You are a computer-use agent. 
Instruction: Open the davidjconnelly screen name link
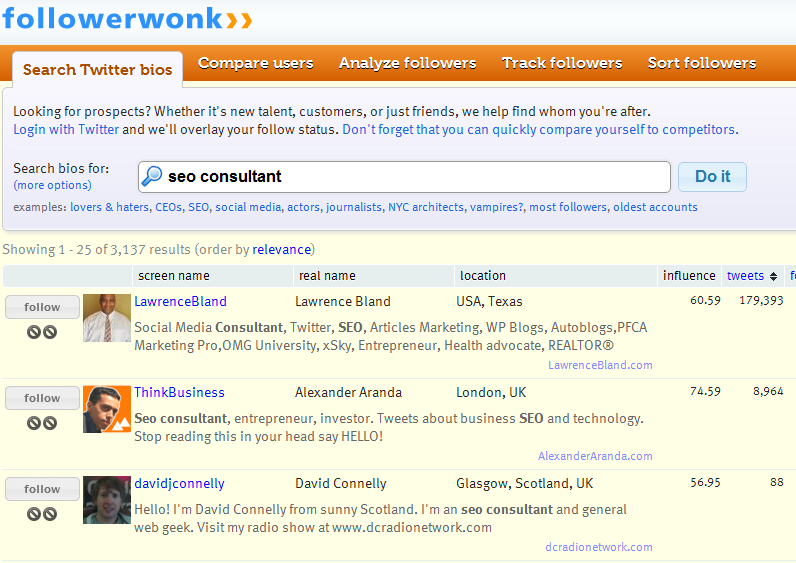tap(179, 483)
